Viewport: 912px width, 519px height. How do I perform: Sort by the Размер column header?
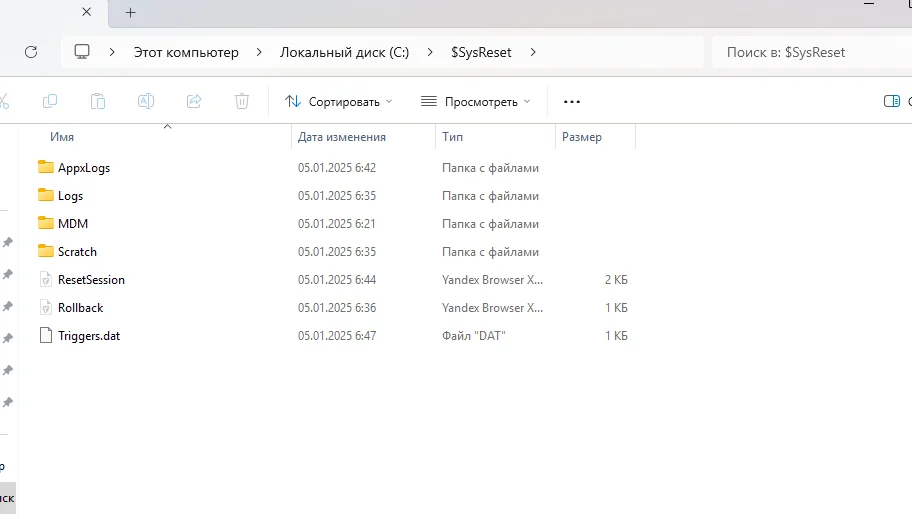click(x=582, y=137)
